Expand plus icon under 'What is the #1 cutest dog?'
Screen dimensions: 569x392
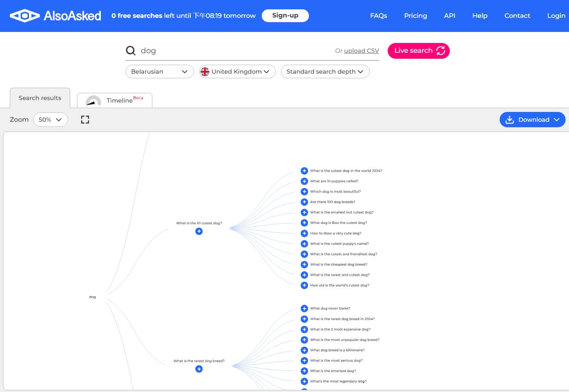coord(199,232)
